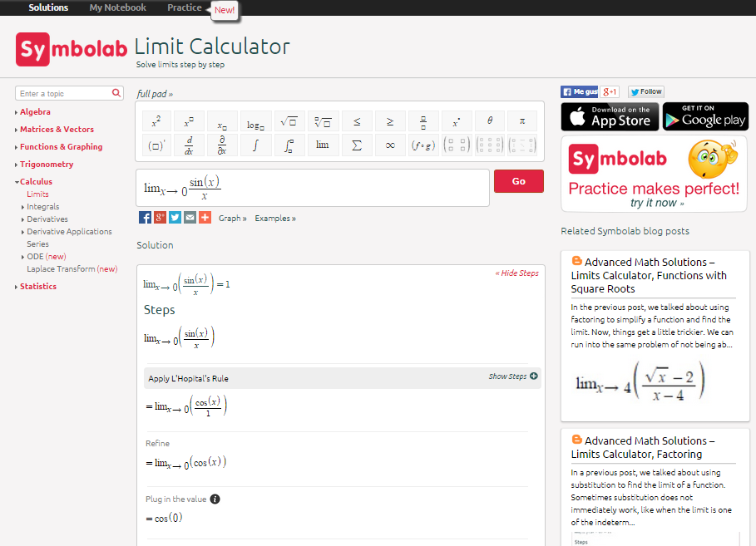Insert the infinity symbol
This screenshot has height=546, width=756.
(389, 145)
